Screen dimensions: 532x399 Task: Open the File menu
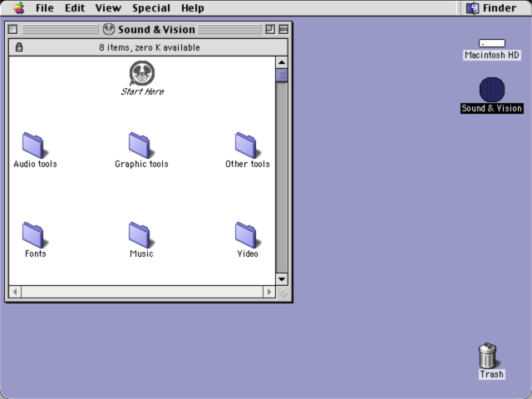tap(44, 7)
